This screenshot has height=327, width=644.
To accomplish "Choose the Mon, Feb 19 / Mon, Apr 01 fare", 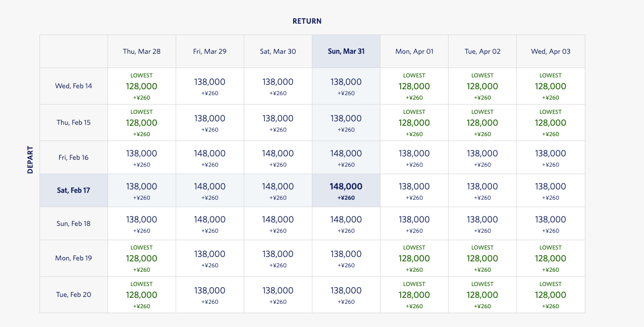I will point(414,258).
